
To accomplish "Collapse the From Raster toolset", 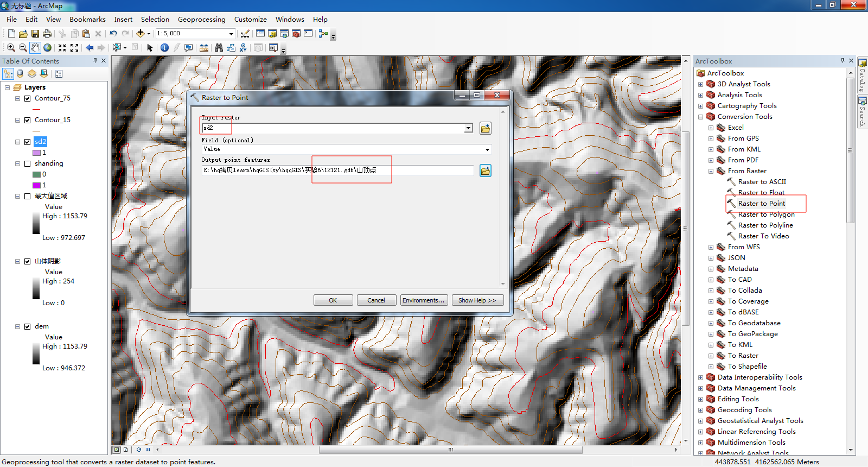I will click(711, 171).
